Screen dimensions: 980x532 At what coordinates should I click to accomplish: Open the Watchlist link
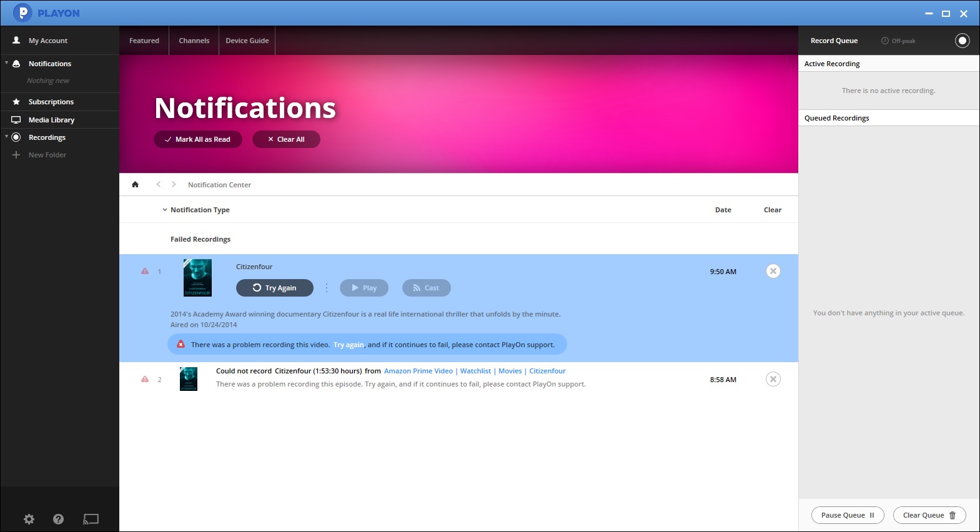tap(475, 371)
